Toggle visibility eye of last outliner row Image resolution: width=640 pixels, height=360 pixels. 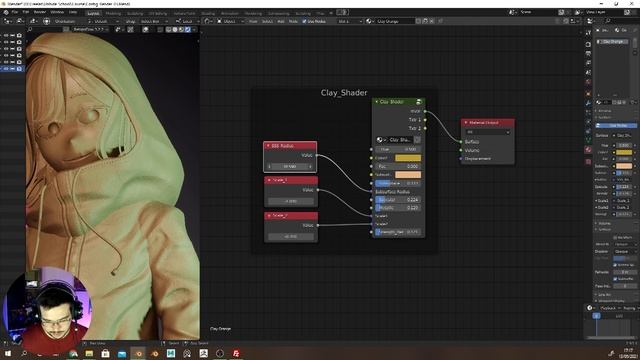[6, 69]
